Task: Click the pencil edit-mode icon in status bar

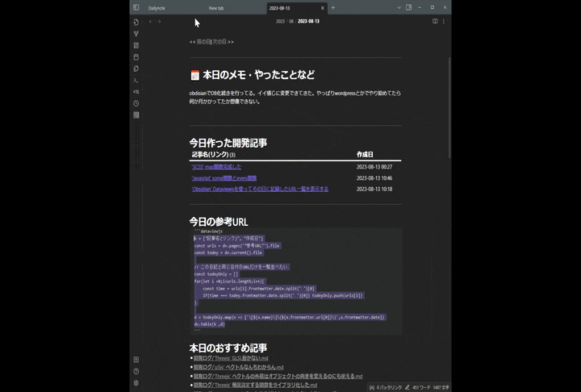Action: click(x=408, y=387)
